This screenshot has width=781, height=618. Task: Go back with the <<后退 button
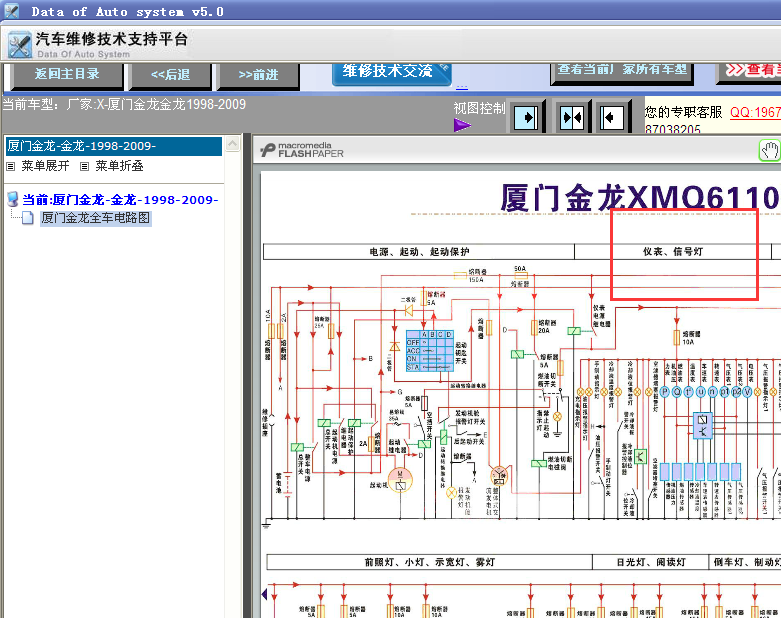tap(170, 75)
